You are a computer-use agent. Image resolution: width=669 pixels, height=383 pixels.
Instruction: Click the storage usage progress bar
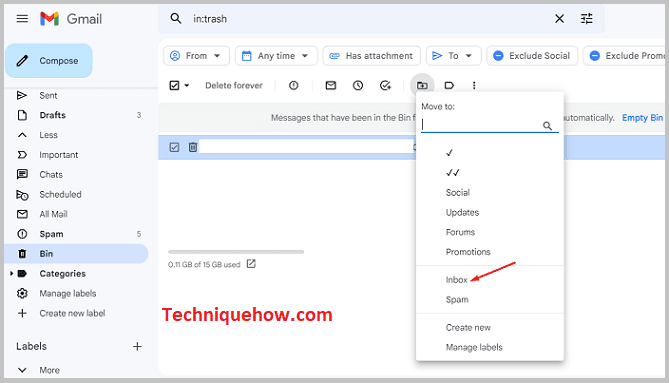click(236, 252)
